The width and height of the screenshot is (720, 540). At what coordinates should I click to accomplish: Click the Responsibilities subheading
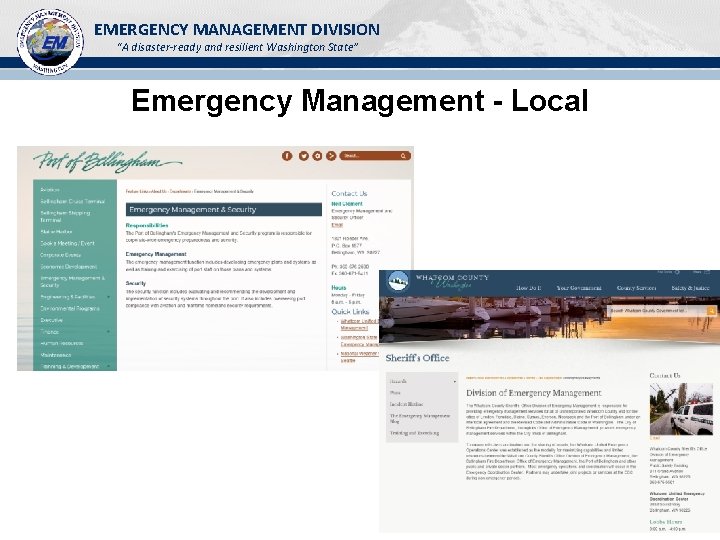pos(147,225)
